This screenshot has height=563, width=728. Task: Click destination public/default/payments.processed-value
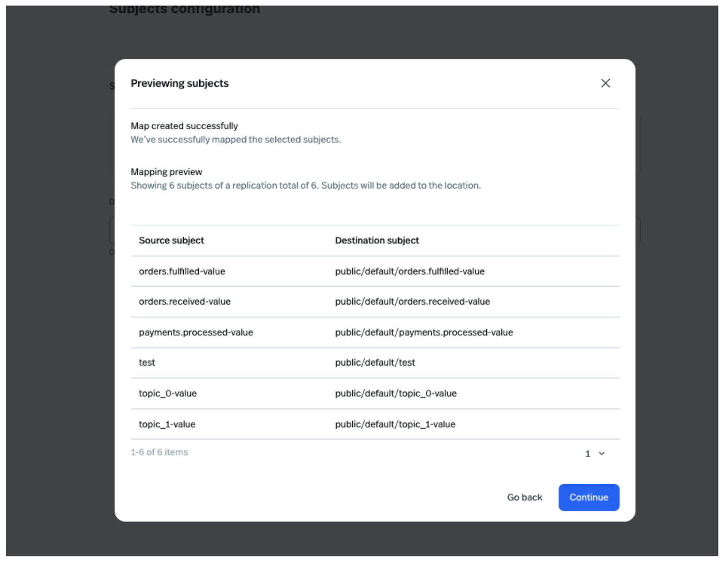[x=424, y=332]
